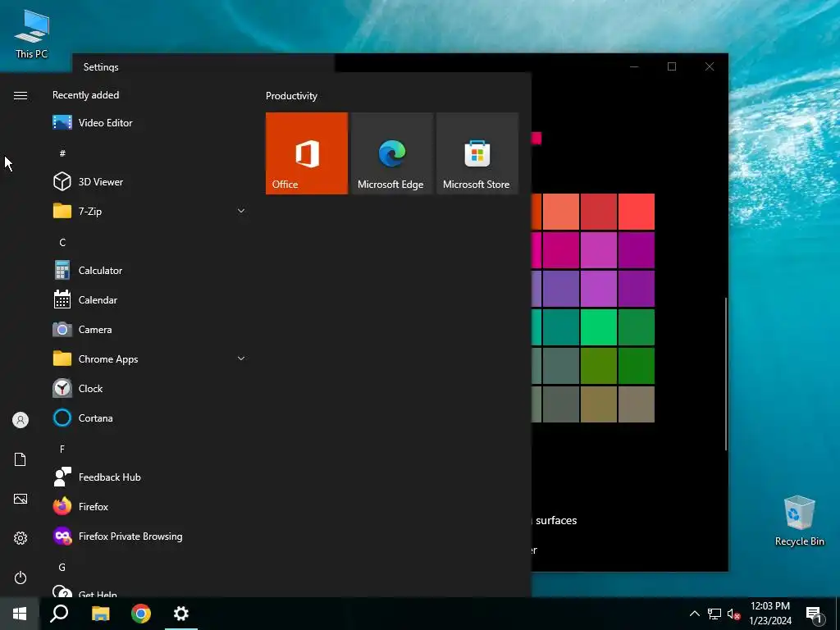Open user account icon in Start
840x630 pixels.
[21, 420]
